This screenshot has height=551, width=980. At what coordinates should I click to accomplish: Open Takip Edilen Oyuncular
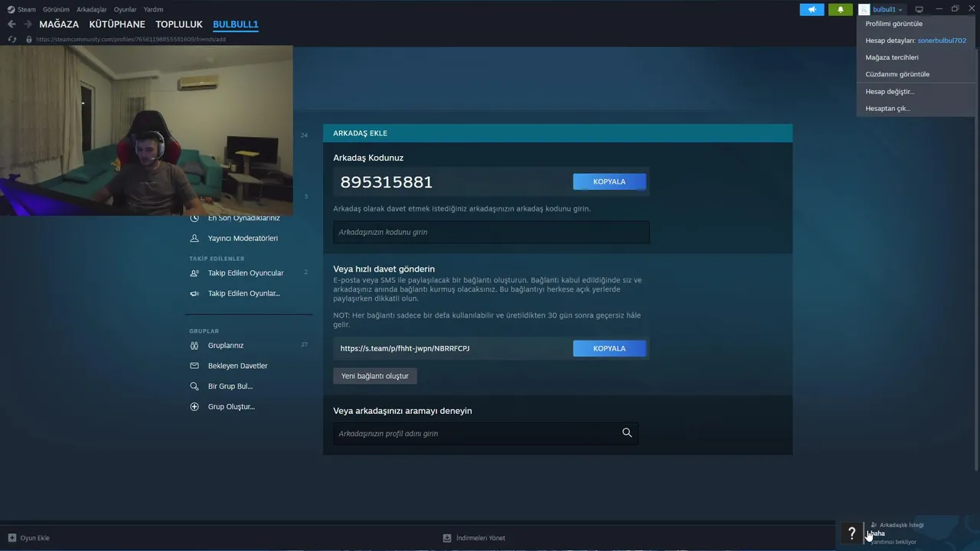click(x=246, y=273)
